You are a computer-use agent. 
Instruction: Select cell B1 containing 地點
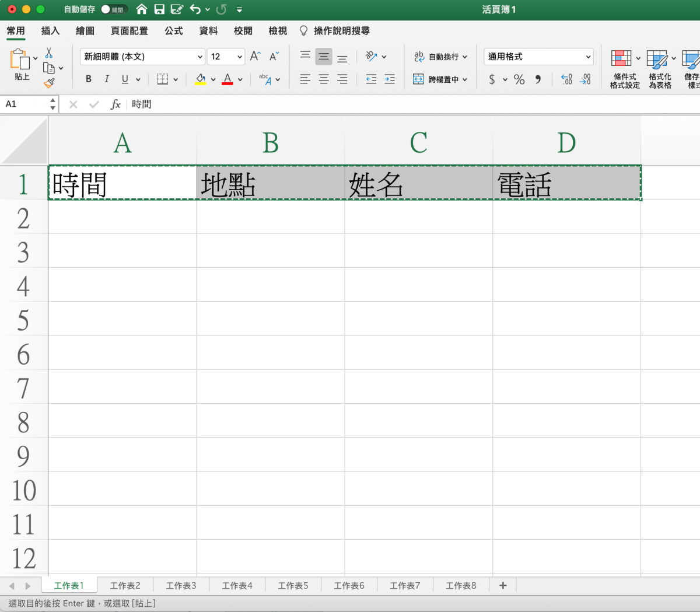pos(270,184)
